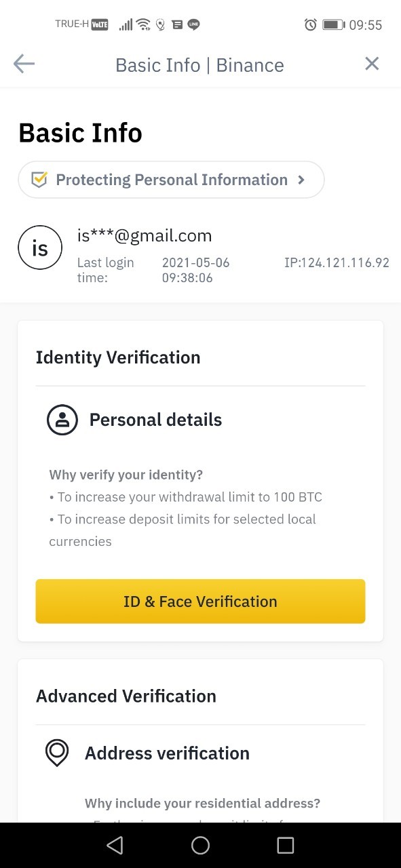Tap the Address verification pin icon
Screen dimensions: 401x868
tap(57, 753)
